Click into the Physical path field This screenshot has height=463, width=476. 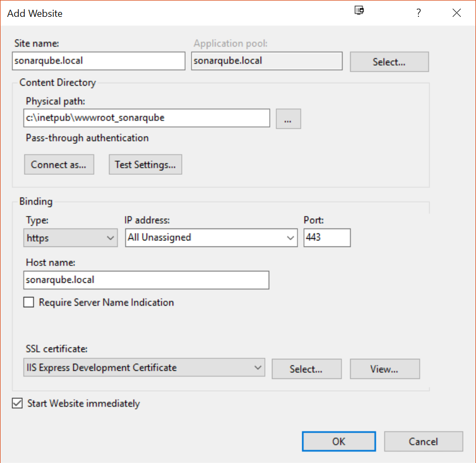(x=147, y=118)
